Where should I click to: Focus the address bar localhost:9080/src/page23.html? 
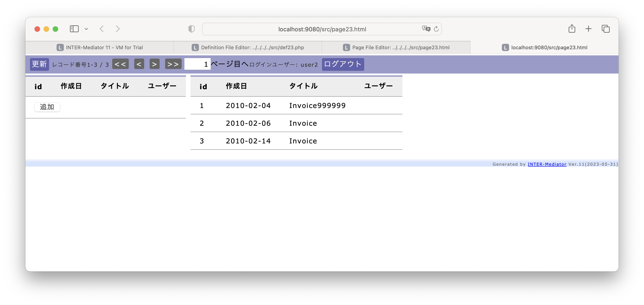[322, 29]
